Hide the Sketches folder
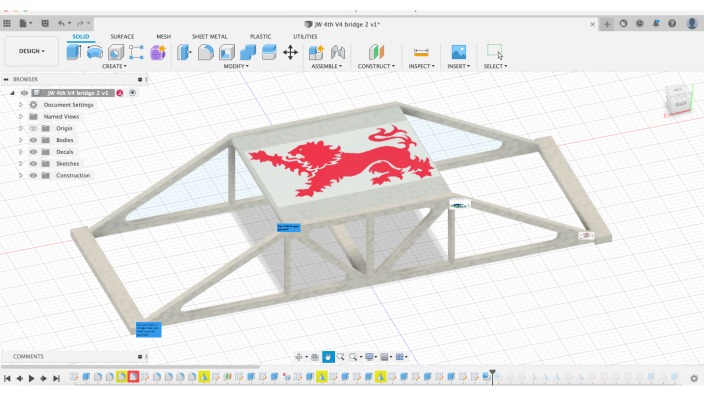The width and height of the screenshot is (704, 396). click(33, 163)
